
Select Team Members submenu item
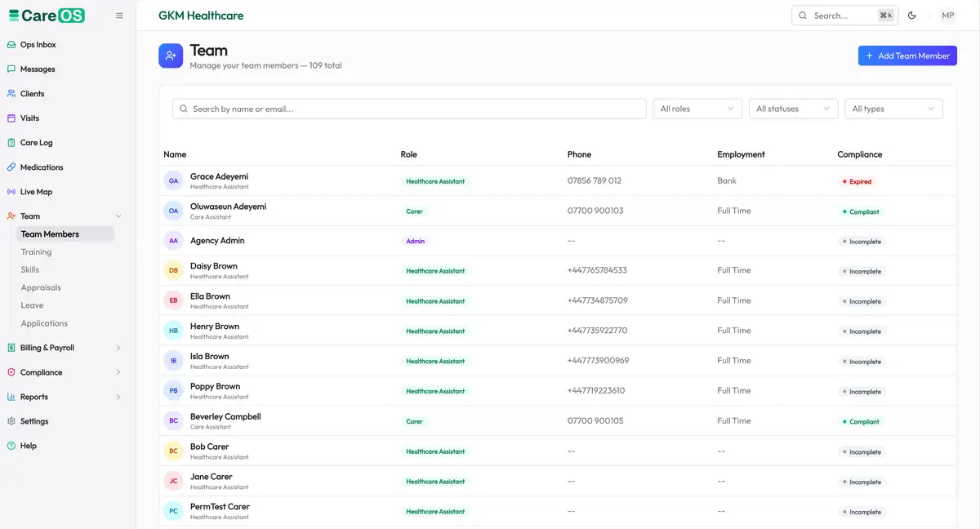click(x=65, y=234)
